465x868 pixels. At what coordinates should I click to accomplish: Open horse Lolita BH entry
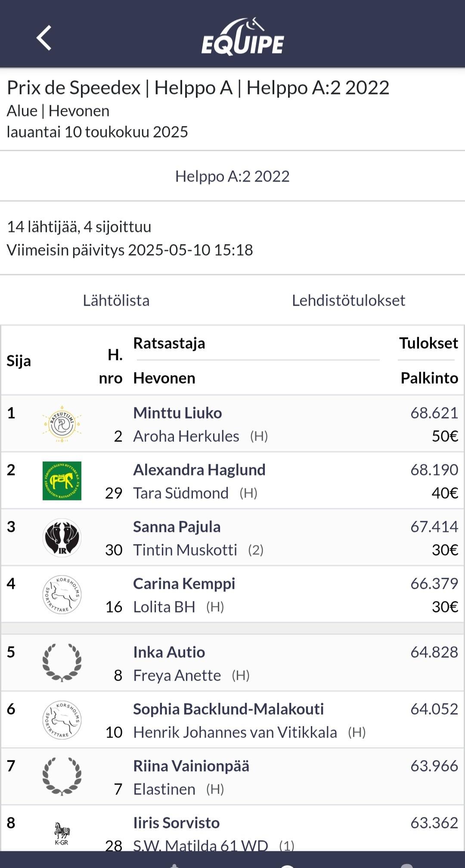(164, 607)
